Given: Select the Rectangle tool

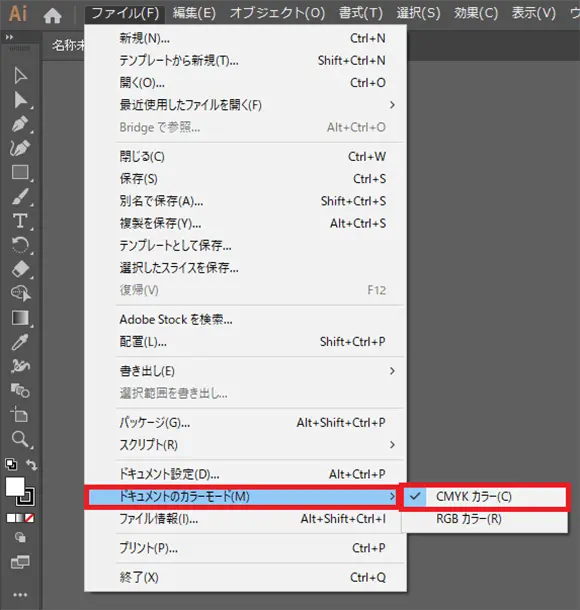Looking at the screenshot, I should point(20,172).
